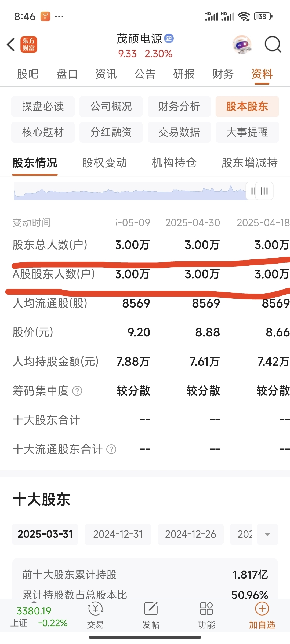Screen dimensions: 290x644
Task: Switch to the 公告 tab
Action: pyautogui.click(x=145, y=74)
